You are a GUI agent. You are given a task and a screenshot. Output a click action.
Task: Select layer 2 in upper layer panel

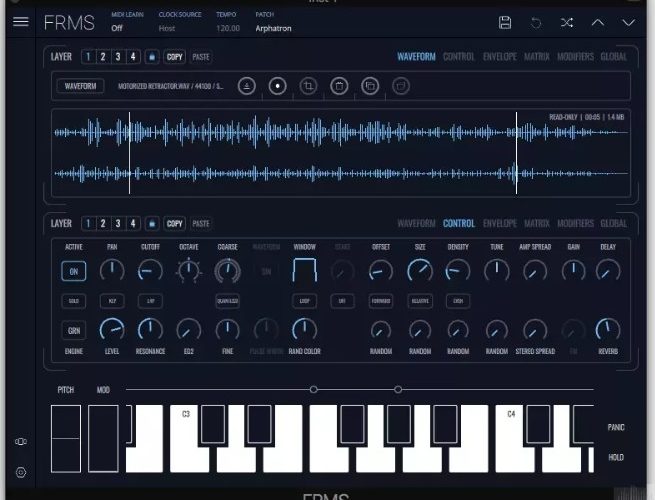pos(103,57)
